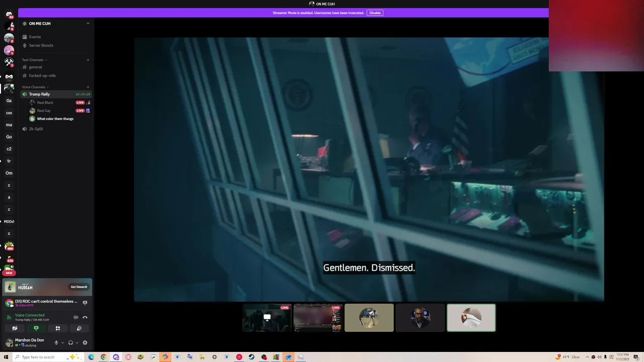Stop streaming the Chrome screen share
644x362 pixels.
[x=85, y=303]
